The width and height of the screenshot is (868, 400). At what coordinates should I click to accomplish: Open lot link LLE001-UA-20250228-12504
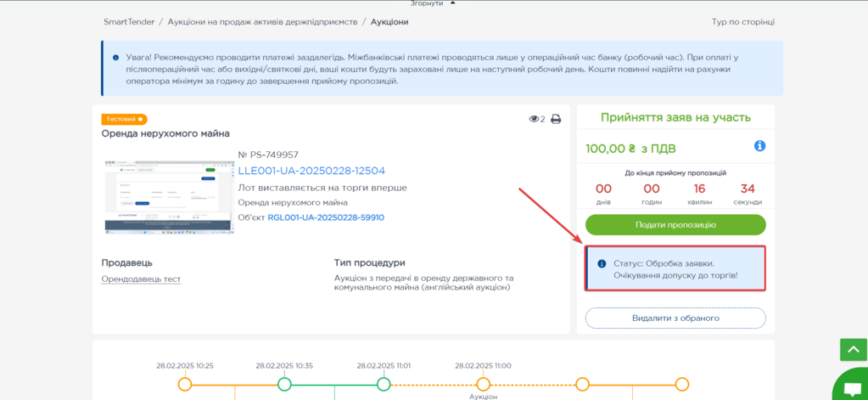tap(311, 171)
